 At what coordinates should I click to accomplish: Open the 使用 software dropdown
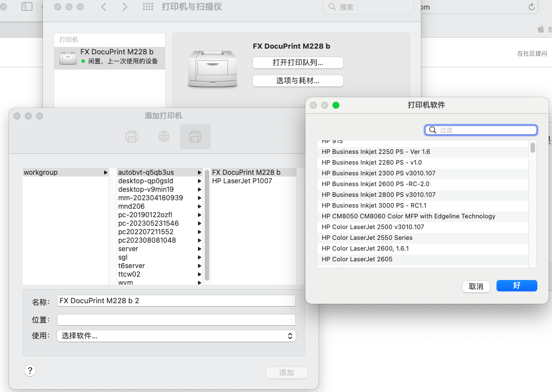(176, 336)
